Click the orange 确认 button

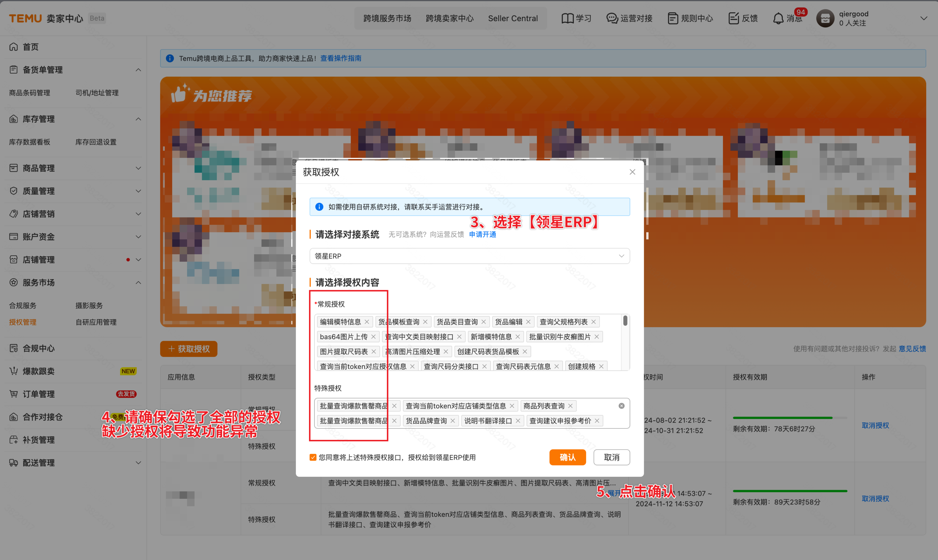(568, 457)
